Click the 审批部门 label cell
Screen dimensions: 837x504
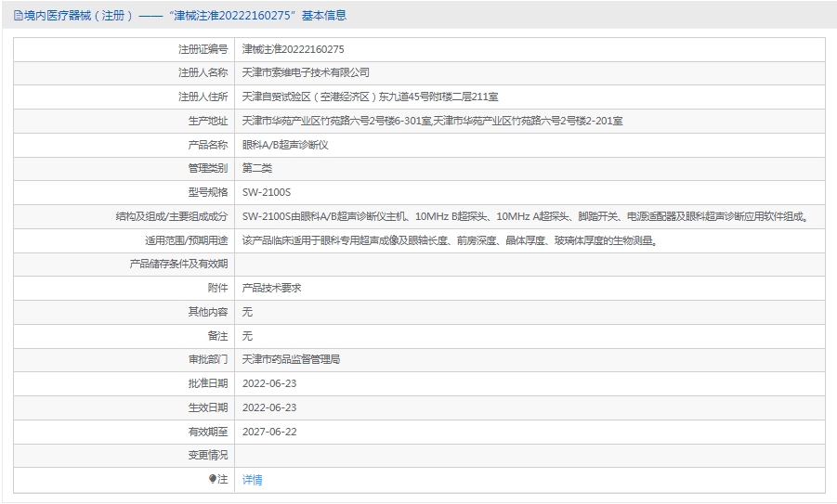(x=124, y=359)
